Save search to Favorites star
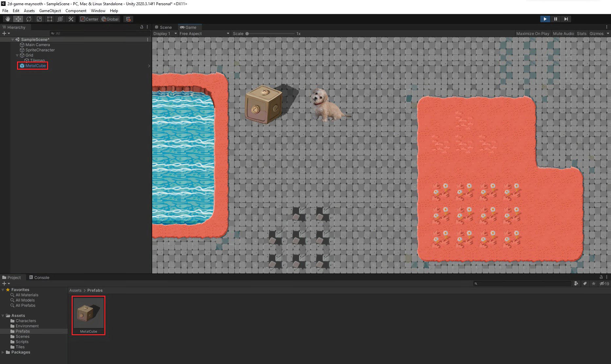The image size is (611, 364). (x=594, y=284)
